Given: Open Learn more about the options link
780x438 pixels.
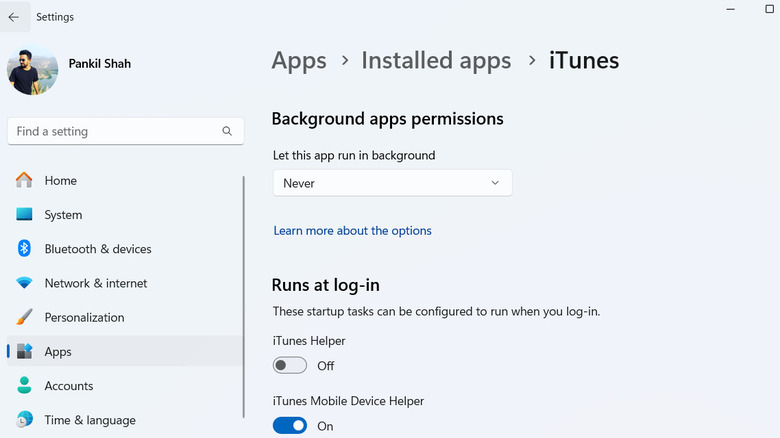Looking at the screenshot, I should click(352, 231).
